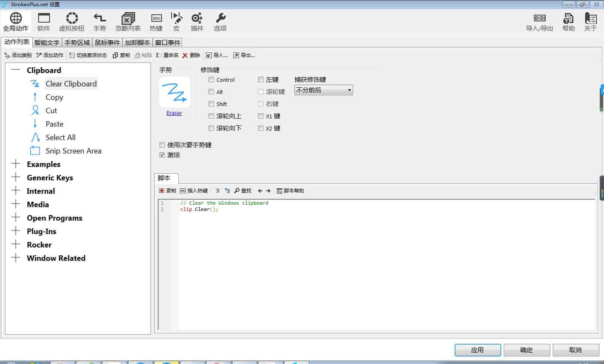Toggle the 滚轮向下 (Wheel Down) checkbox
Image resolution: width=604 pixels, height=364 pixels.
pyautogui.click(x=211, y=128)
